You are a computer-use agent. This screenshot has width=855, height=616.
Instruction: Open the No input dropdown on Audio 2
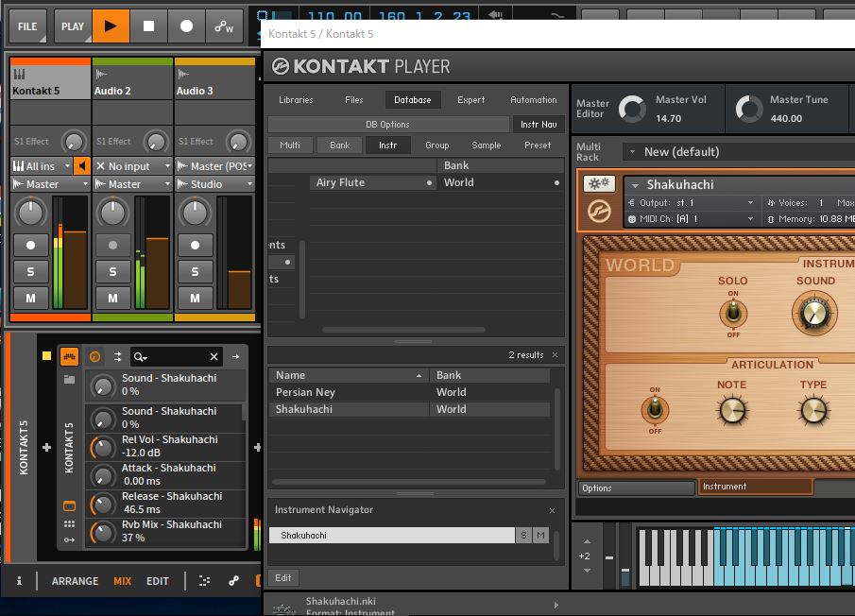pyautogui.click(x=132, y=165)
